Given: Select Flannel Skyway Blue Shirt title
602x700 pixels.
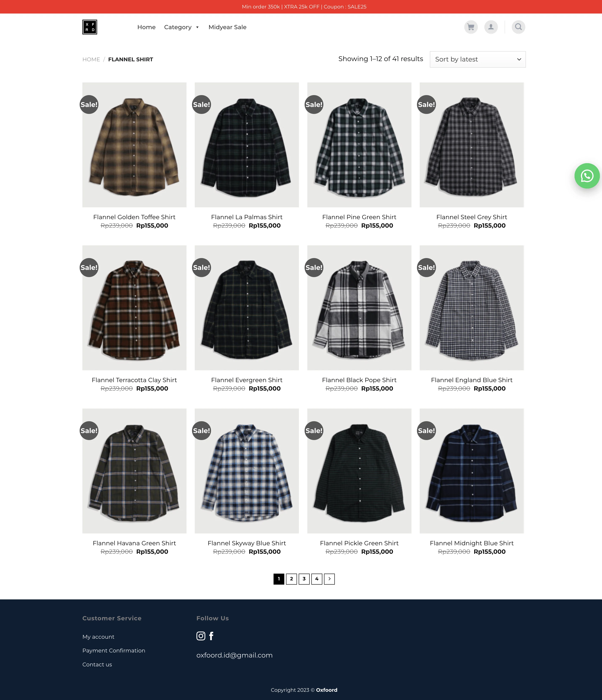Looking at the screenshot, I should [247, 543].
